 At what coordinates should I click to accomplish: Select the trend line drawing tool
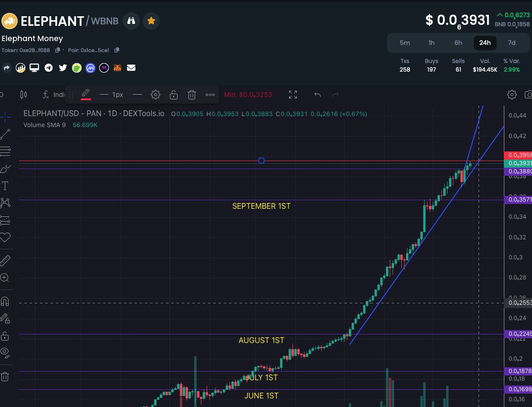[5, 134]
